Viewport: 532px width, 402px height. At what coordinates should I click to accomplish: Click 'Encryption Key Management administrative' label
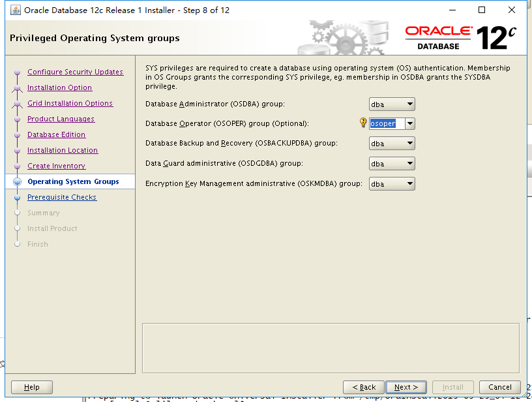tap(254, 183)
